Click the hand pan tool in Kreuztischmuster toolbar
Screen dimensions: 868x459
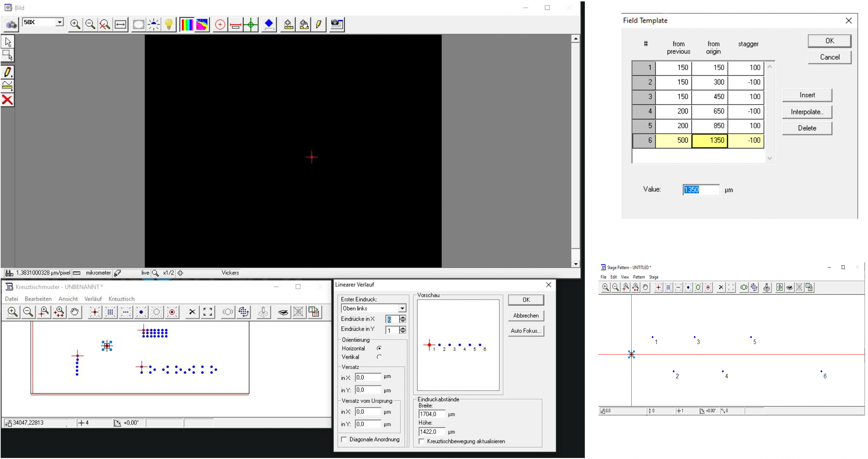(x=74, y=312)
